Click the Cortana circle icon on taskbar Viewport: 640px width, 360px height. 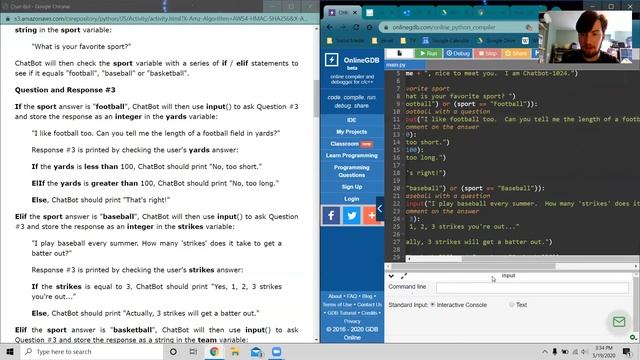point(173,351)
